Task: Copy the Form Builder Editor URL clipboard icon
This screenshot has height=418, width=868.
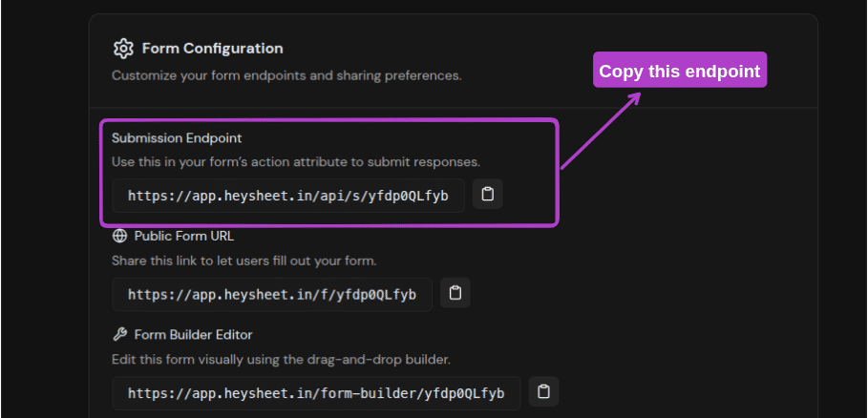Action: click(543, 392)
